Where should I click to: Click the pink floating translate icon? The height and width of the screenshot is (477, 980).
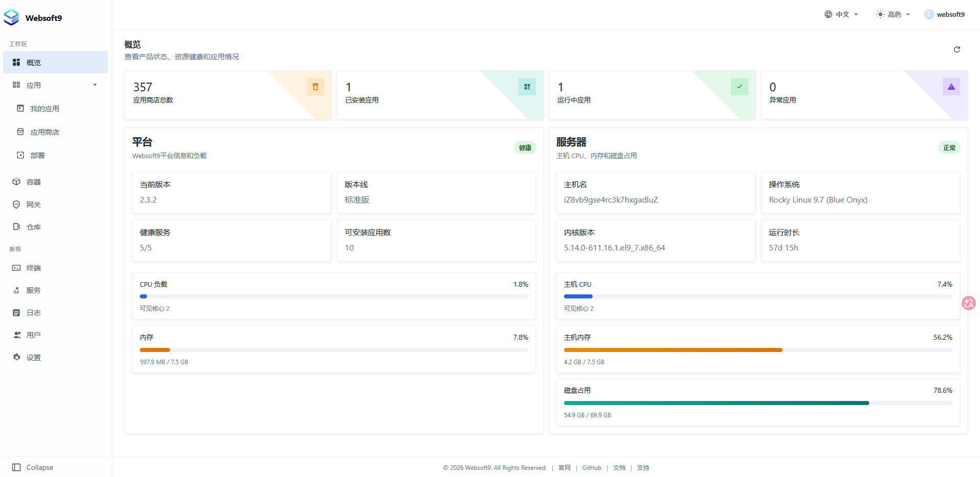pyautogui.click(x=969, y=303)
